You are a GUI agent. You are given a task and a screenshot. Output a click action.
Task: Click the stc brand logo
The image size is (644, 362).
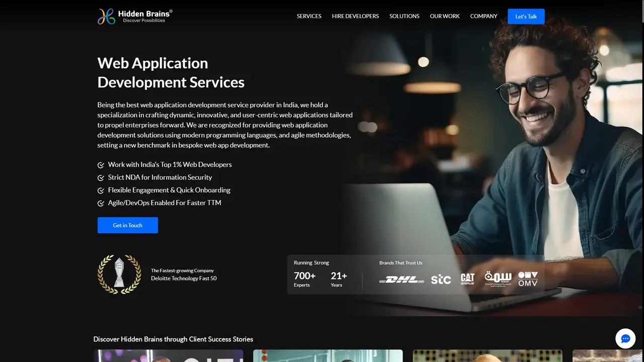click(x=441, y=280)
